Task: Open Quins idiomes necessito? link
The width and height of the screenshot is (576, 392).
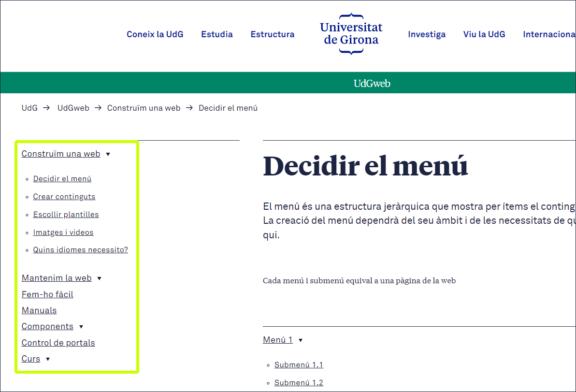Action: 80,250
